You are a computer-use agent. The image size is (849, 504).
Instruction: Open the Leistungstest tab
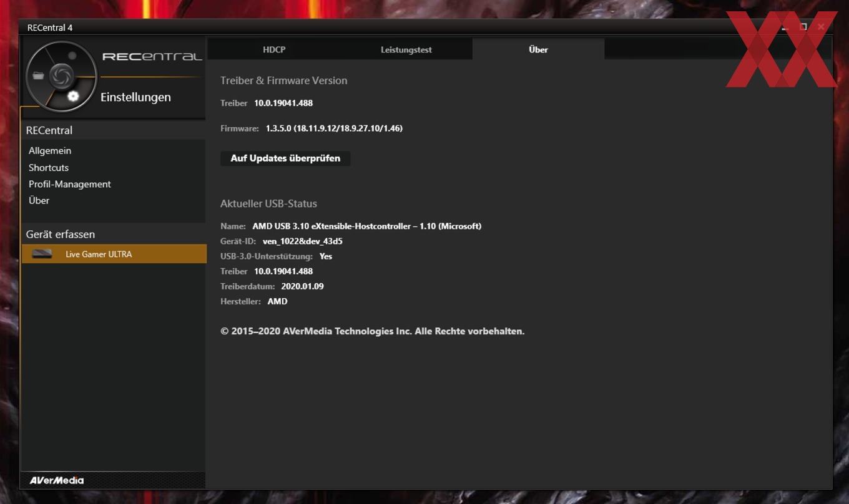(406, 49)
